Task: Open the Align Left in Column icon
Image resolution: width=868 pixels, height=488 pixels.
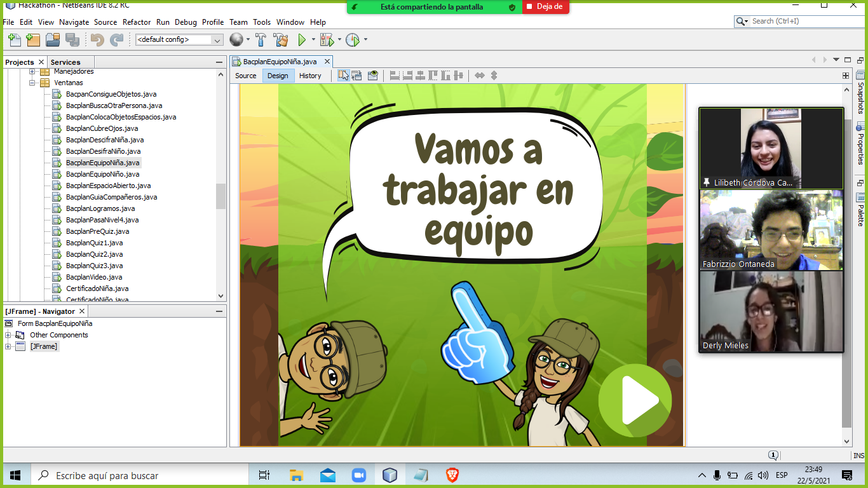Action: (395, 76)
